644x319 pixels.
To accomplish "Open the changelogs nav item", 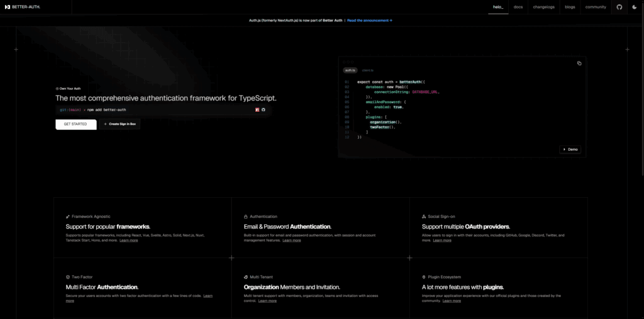I will [x=544, y=7].
